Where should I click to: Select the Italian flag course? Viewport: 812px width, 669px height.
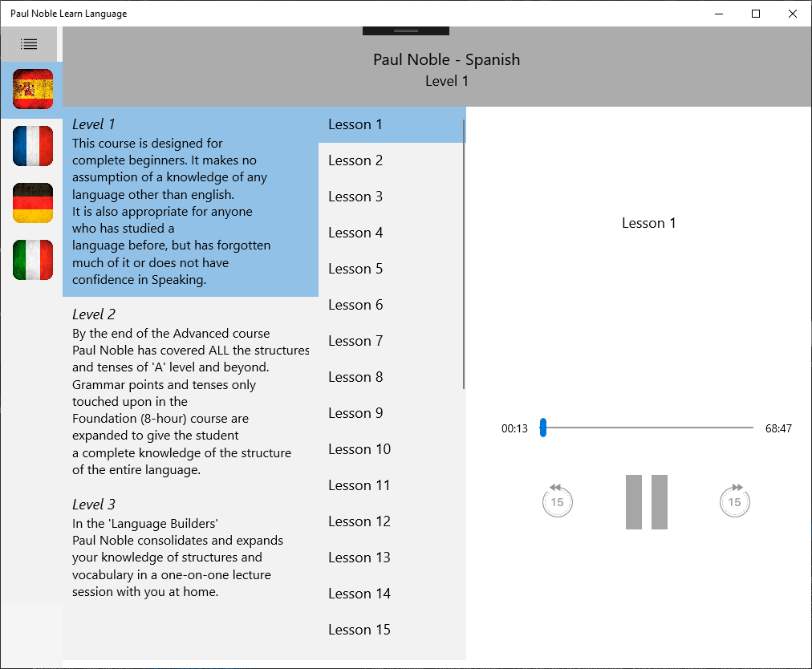pos(33,260)
